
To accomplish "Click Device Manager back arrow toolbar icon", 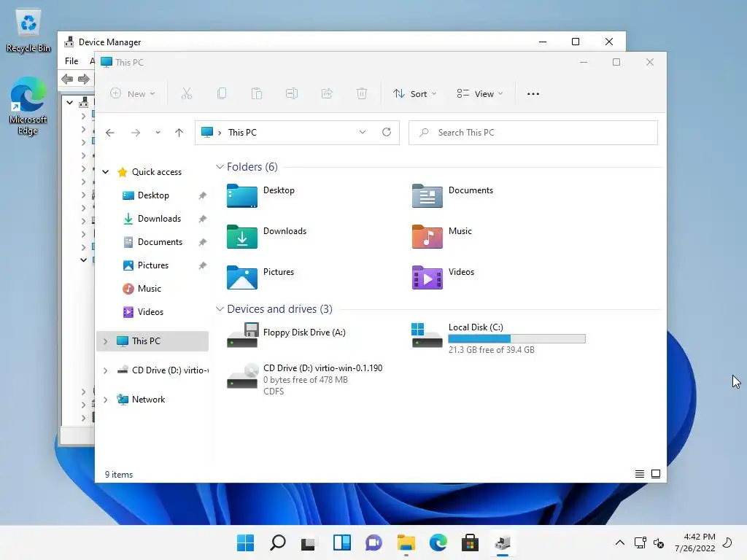I will tap(67, 79).
